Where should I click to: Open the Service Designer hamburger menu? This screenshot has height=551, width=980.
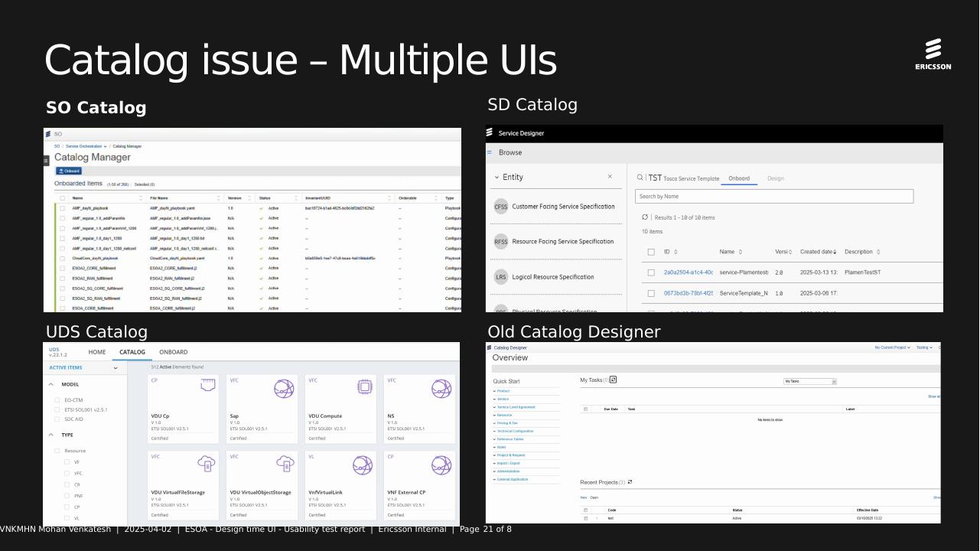point(490,152)
